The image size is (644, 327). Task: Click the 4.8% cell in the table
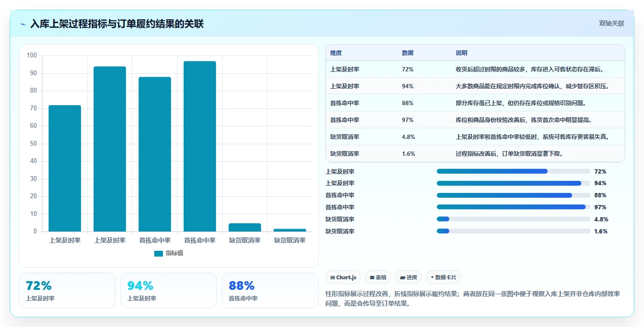click(x=408, y=137)
